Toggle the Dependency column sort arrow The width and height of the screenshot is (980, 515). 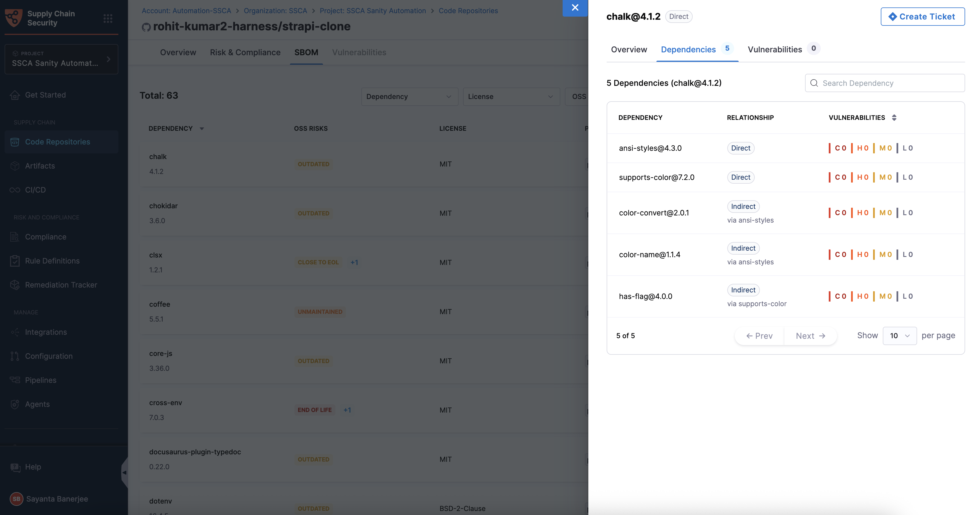[202, 129]
